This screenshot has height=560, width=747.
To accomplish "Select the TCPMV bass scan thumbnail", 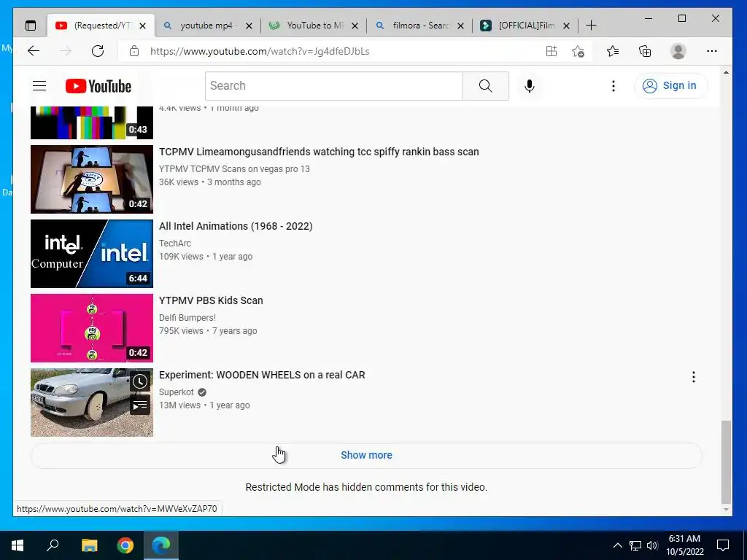I will 92,179.
